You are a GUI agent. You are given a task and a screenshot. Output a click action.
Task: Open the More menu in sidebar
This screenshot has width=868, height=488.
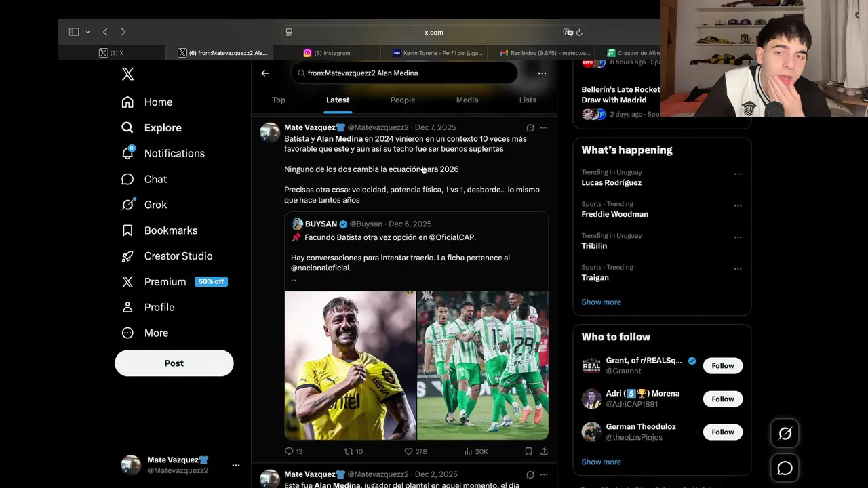[x=144, y=333]
